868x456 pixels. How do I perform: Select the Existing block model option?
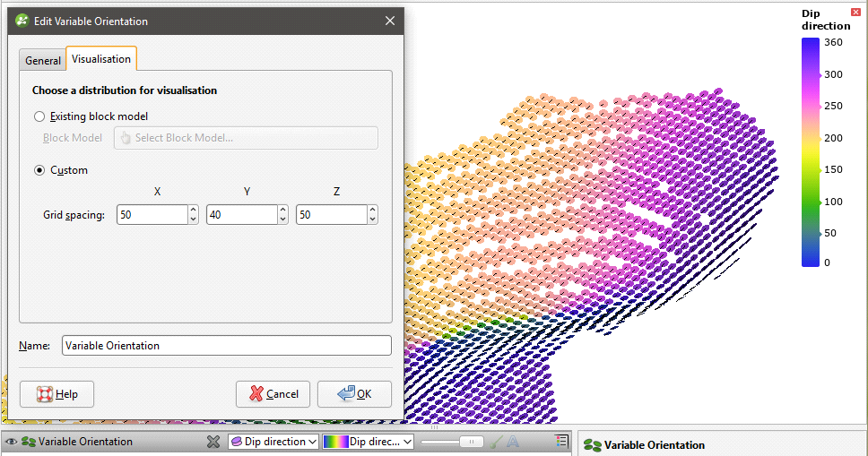(x=39, y=116)
